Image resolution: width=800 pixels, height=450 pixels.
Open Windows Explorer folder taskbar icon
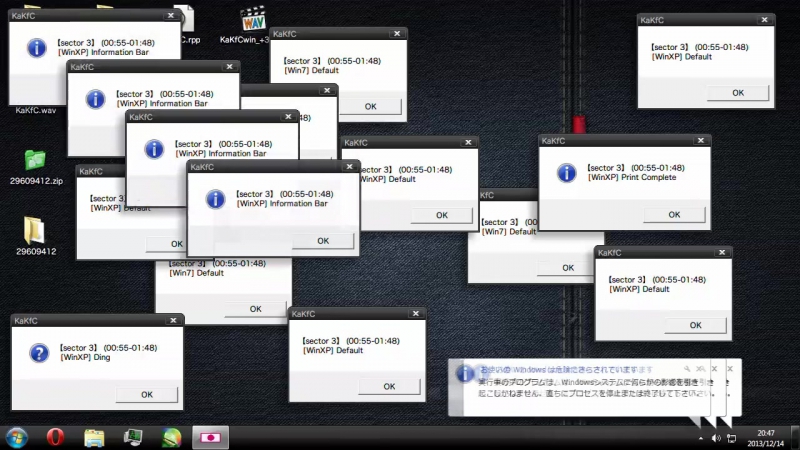[x=94, y=438]
